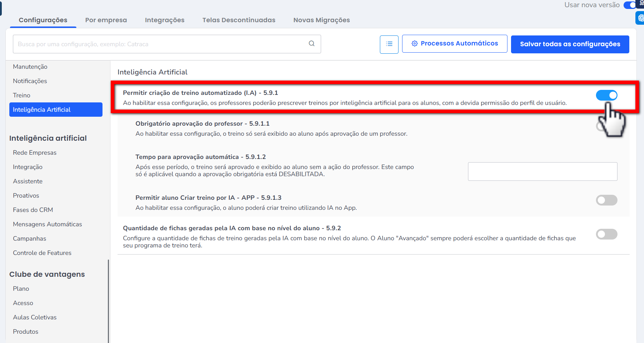
Task: Select Treino in the sidebar
Action: [x=22, y=95]
